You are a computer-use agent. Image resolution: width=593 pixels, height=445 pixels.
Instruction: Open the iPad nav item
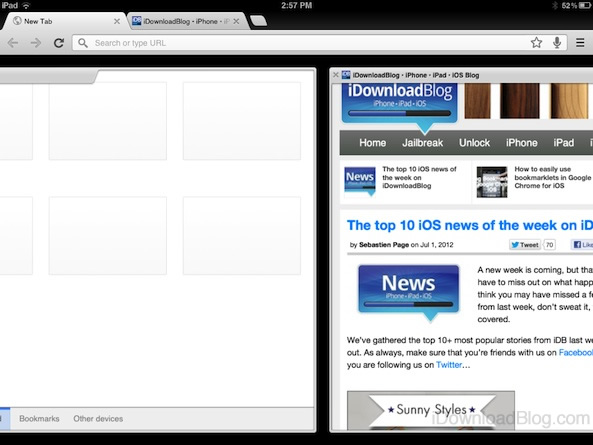(564, 143)
